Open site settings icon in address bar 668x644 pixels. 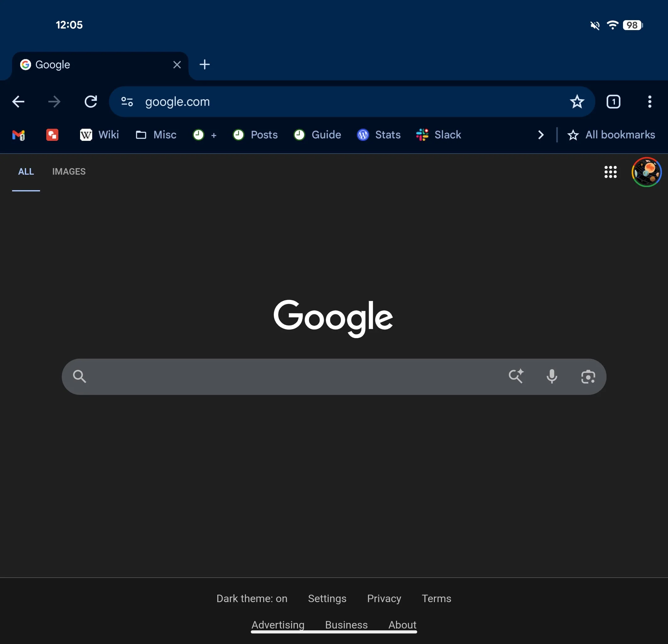click(x=127, y=101)
